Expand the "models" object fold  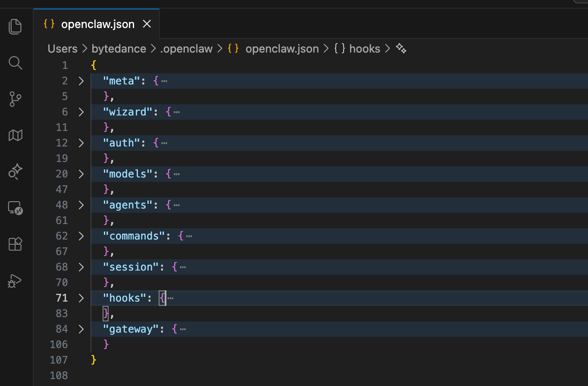81,174
